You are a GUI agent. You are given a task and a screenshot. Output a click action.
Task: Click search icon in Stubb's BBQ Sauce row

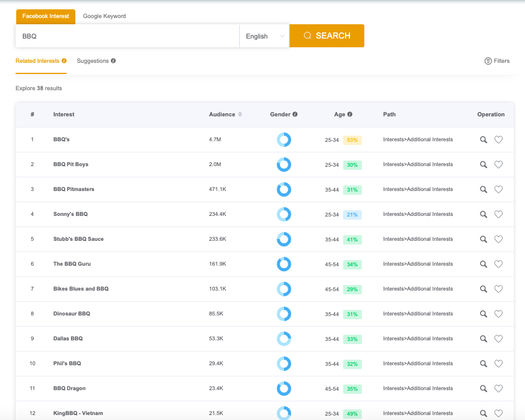click(483, 240)
